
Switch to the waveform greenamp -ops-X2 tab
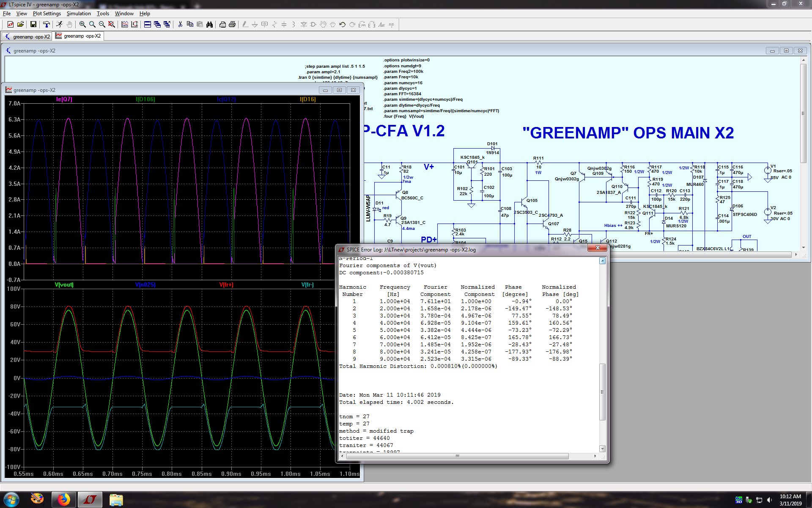[x=78, y=36]
